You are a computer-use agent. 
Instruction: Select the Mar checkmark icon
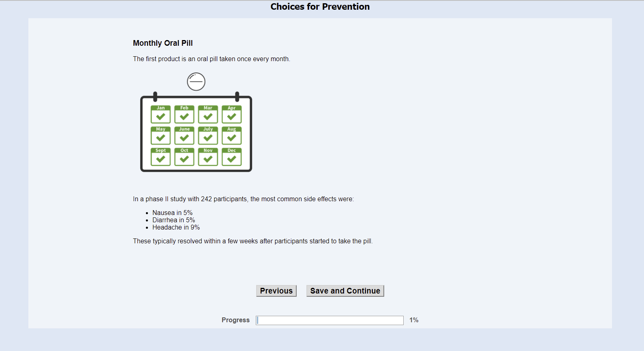[x=208, y=115]
